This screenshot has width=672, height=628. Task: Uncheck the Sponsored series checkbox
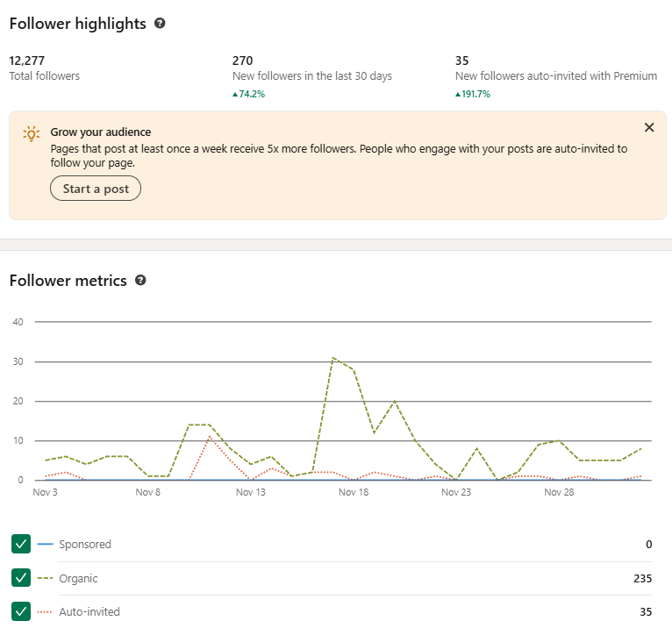click(22, 545)
